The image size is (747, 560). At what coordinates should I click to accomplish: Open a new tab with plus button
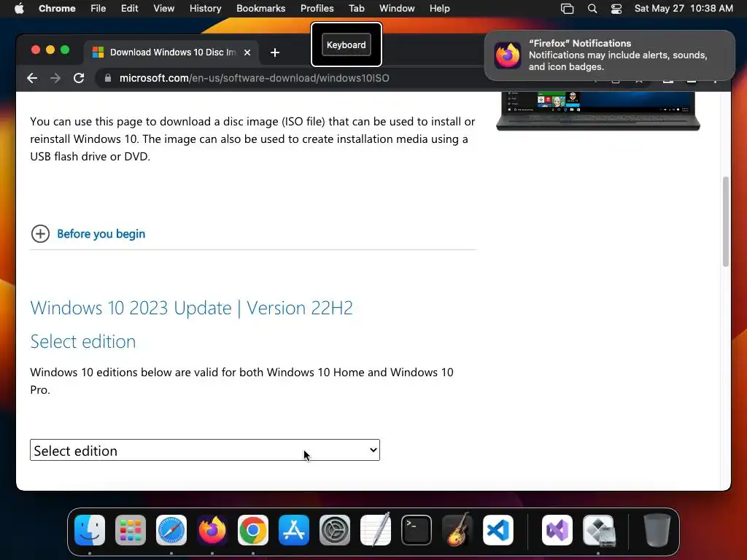pos(275,52)
